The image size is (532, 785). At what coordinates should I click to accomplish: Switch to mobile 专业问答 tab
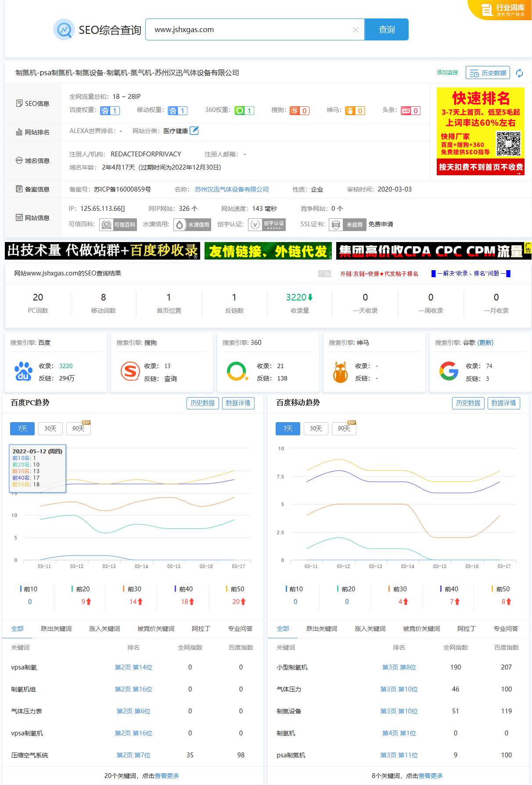point(506,629)
